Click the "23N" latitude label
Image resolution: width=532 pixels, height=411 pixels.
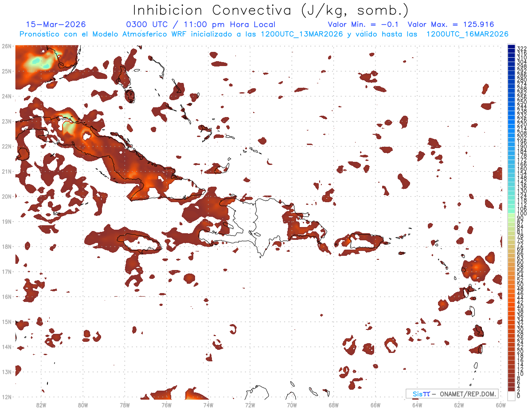(x=6, y=121)
